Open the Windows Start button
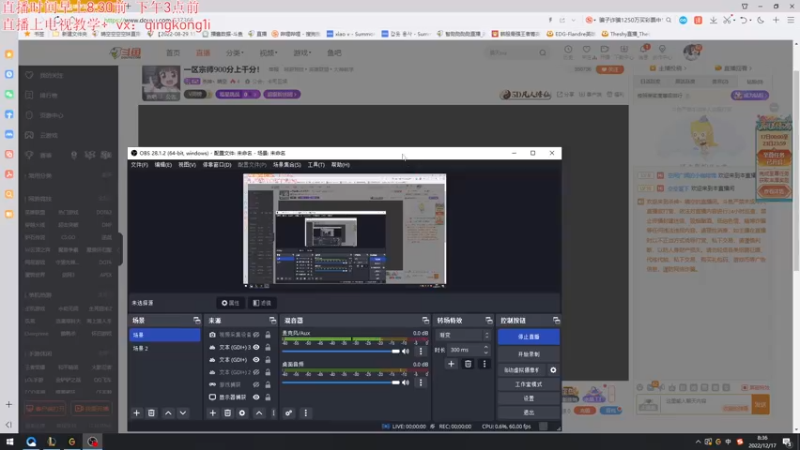The image size is (800, 450). point(10,442)
